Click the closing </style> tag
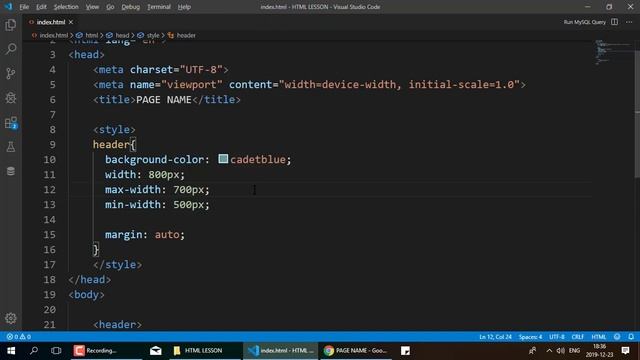Screen dimensions: 640x360 118,264
